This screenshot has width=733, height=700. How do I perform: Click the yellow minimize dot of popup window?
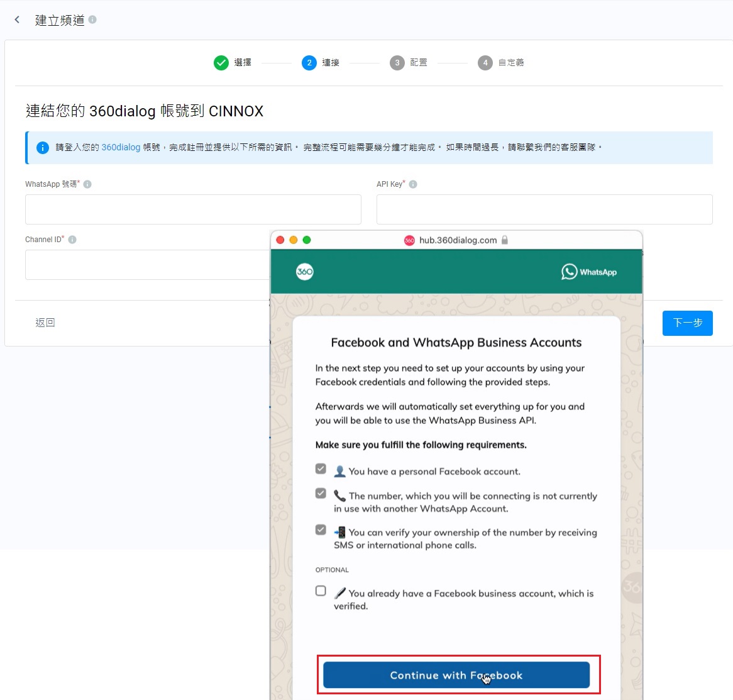tap(294, 240)
